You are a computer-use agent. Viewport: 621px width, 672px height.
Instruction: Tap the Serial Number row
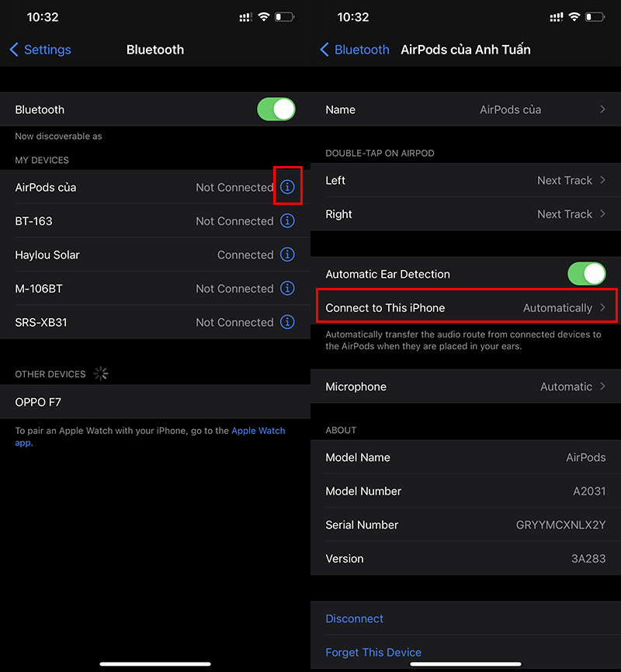pos(466,525)
